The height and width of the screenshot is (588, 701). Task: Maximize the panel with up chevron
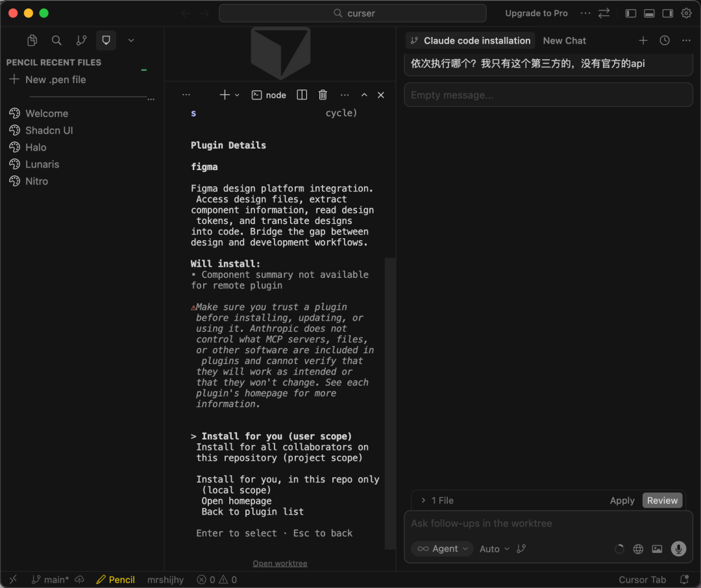click(364, 95)
